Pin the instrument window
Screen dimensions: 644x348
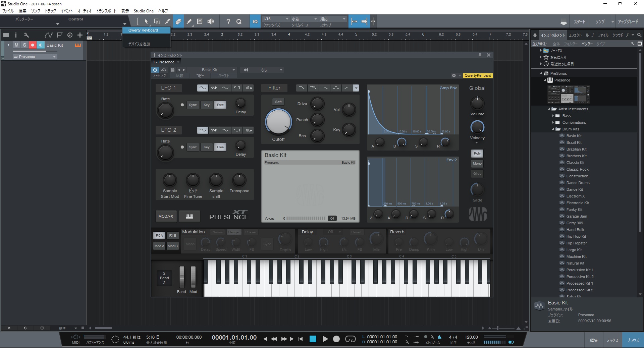pos(480,55)
